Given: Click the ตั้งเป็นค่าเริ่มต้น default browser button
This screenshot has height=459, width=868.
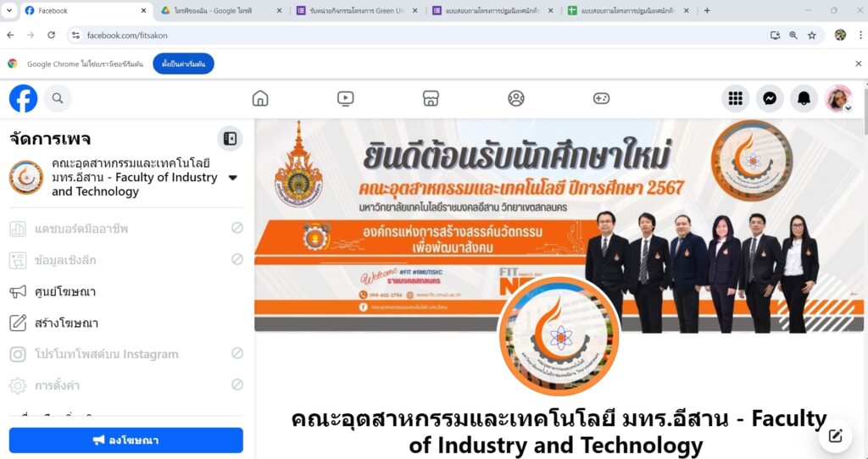Looking at the screenshot, I should 183,64.
